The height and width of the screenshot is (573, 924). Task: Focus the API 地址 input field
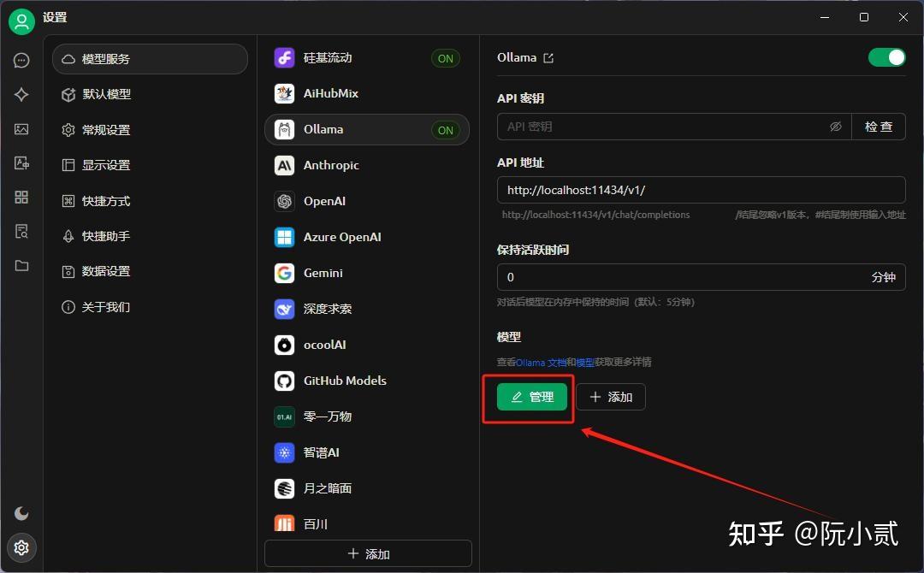(x=702, y=190)
